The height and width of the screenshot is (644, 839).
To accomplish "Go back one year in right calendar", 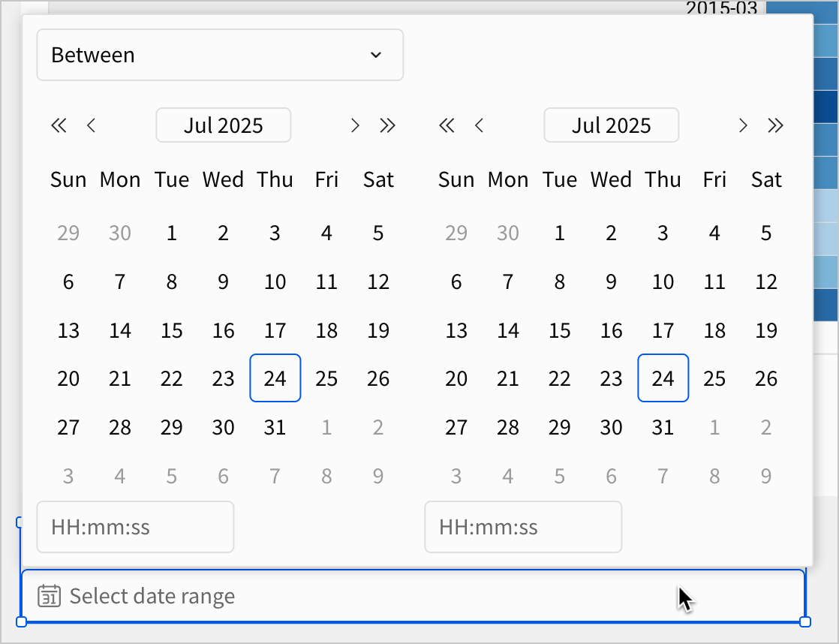I will (447, 125).
